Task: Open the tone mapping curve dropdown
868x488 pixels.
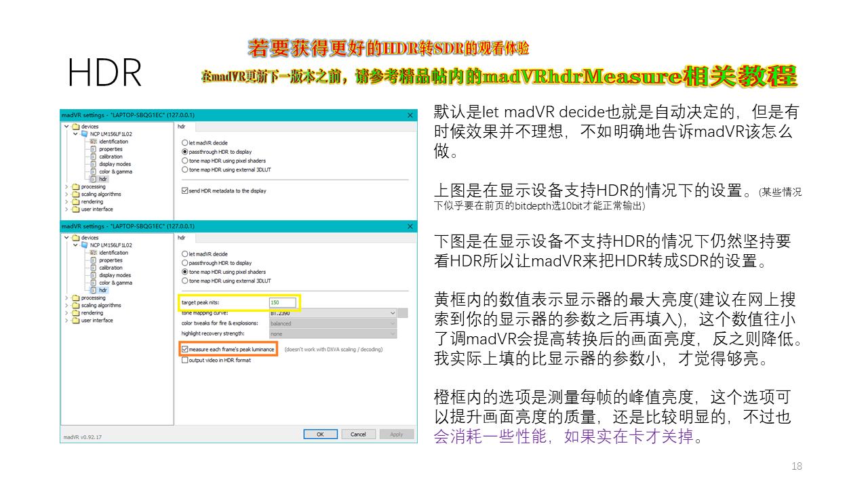Action: coord(333,313)
